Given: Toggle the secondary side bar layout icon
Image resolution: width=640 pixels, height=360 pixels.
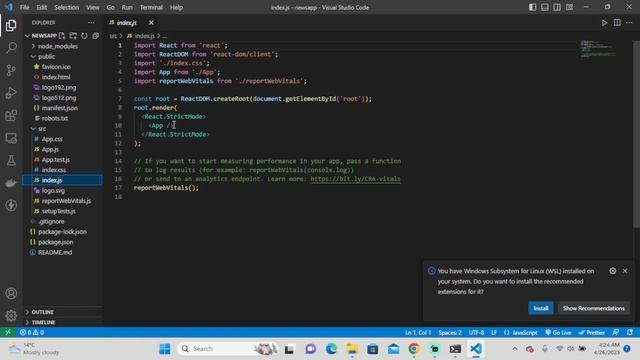Looking at the screenshot, I should click(557, 7).
